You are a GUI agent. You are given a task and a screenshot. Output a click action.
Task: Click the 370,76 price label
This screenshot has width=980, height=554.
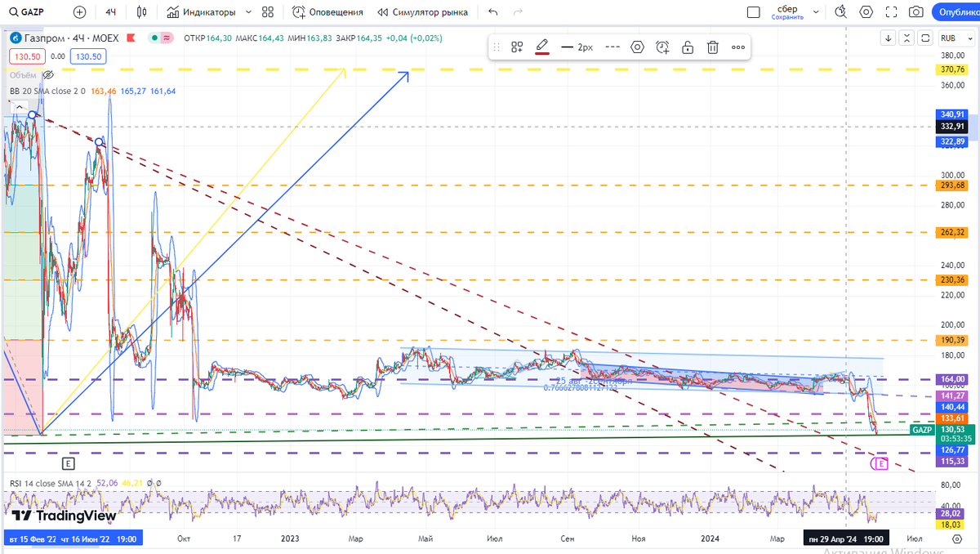954,69
